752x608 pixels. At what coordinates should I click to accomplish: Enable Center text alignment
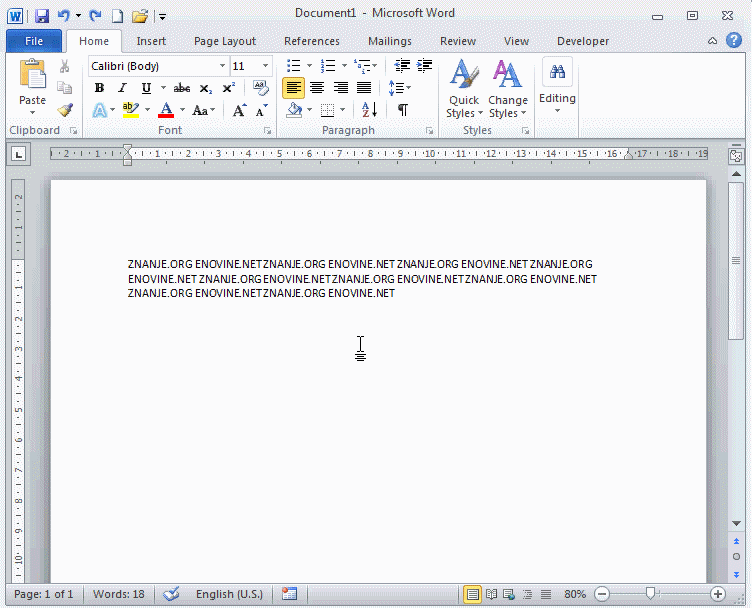tap(317, 88)
